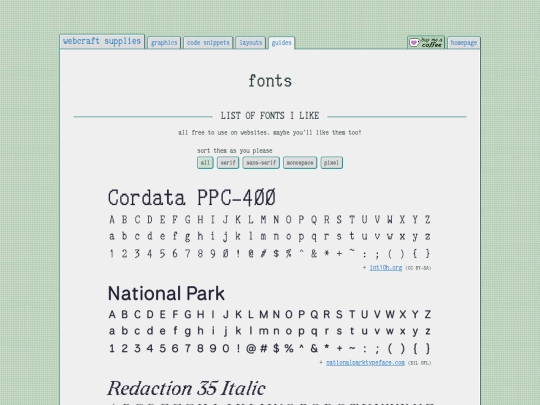The image size is (540, 405).
Task: Click the Redaction 35 Italic heading
Action: click(x=186, y=388)
